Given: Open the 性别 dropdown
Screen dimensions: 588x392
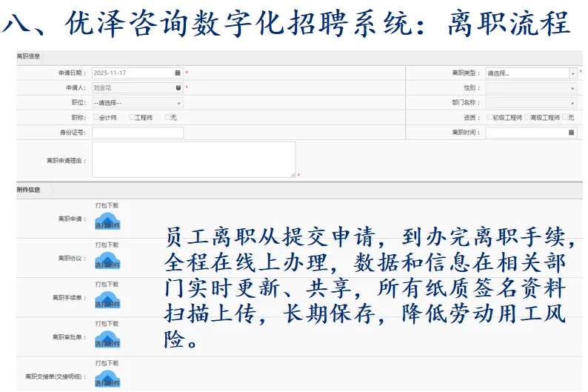Looking at the screenshot, I should (x=531, y=88).
